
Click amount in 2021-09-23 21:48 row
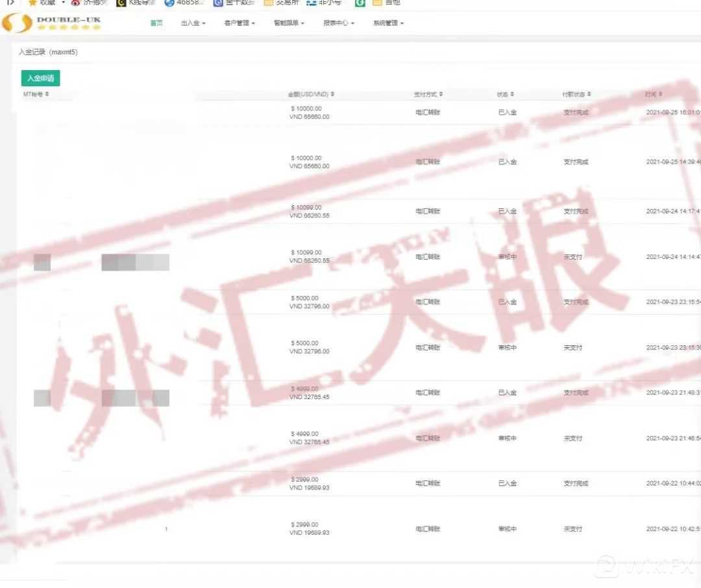[310, 393]
